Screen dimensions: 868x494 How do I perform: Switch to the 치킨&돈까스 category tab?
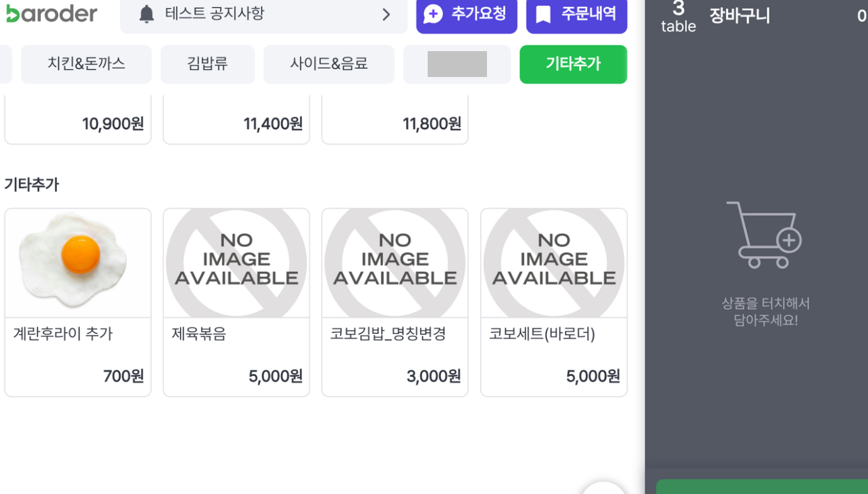(86, 64)
